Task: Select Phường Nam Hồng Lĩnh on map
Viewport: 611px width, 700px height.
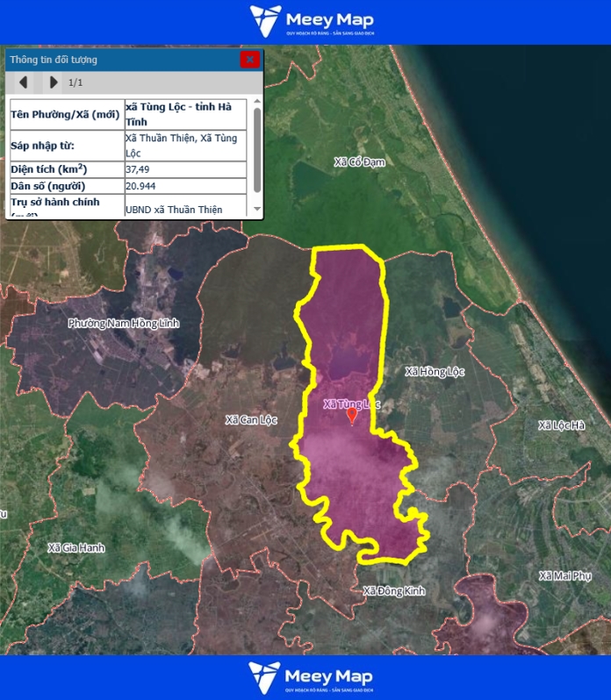Action: click(123, 324)
